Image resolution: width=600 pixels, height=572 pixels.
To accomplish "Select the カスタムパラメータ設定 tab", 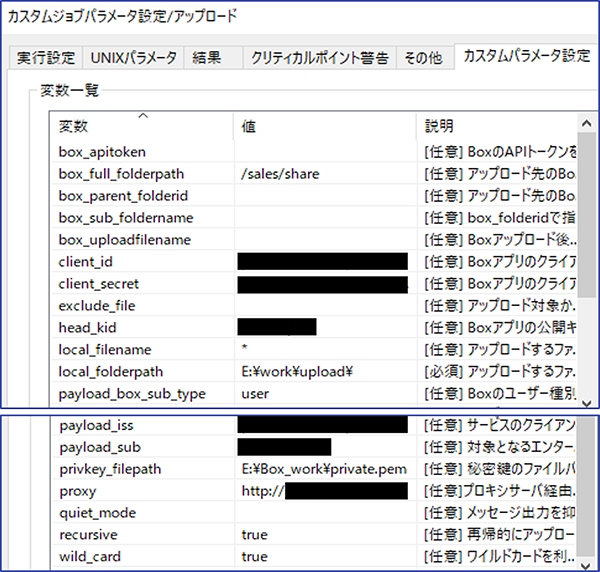I will click(x=525, y=56).
